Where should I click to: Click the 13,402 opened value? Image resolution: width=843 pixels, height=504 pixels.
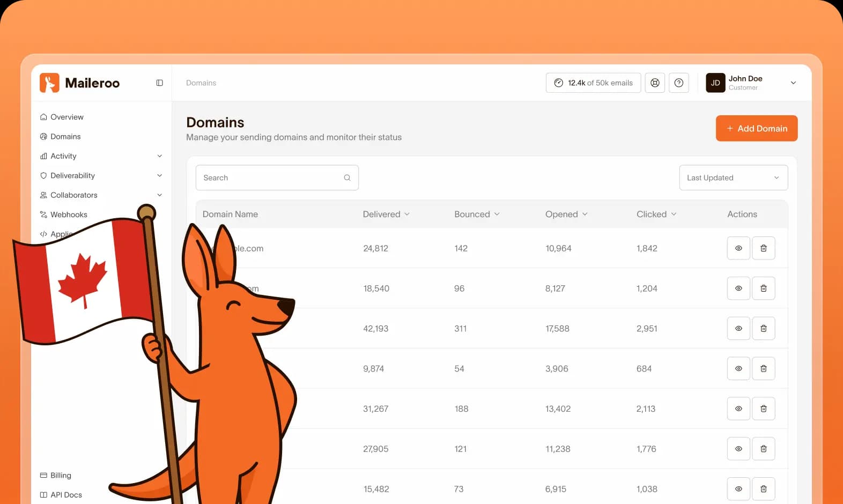[x=558, y=409]
